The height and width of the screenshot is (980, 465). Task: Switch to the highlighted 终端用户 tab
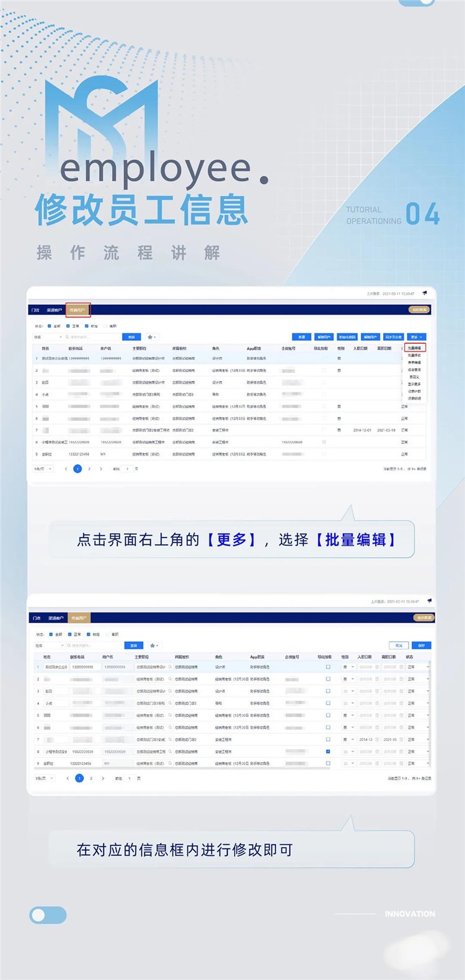tap(78, 310)
